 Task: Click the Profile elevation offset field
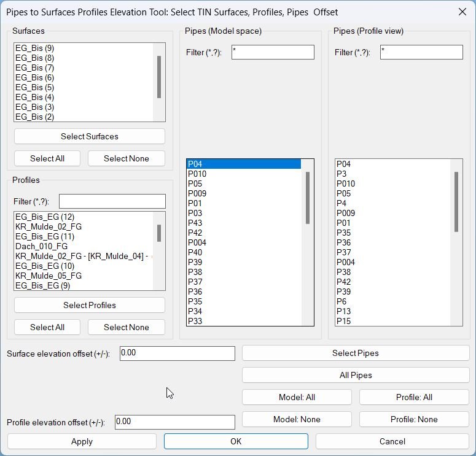tap(175, 422)
